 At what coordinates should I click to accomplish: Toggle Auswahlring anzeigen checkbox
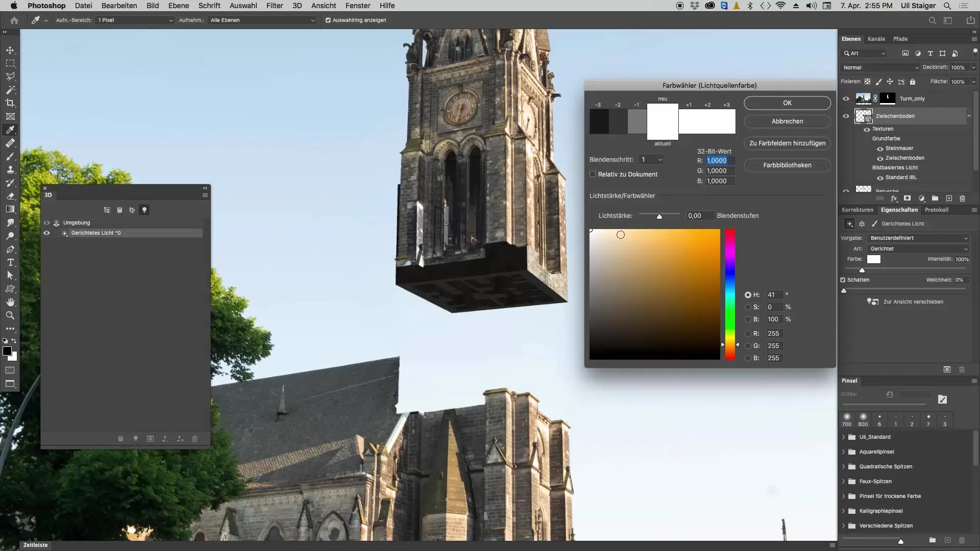328,20
